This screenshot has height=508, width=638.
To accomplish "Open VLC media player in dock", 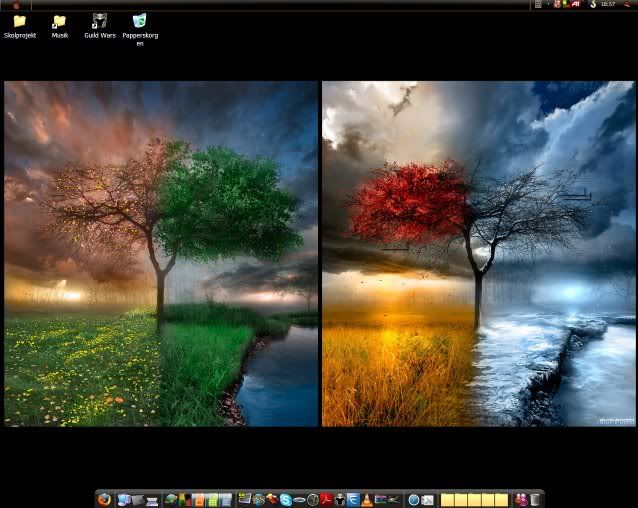I will pos(366,499).
